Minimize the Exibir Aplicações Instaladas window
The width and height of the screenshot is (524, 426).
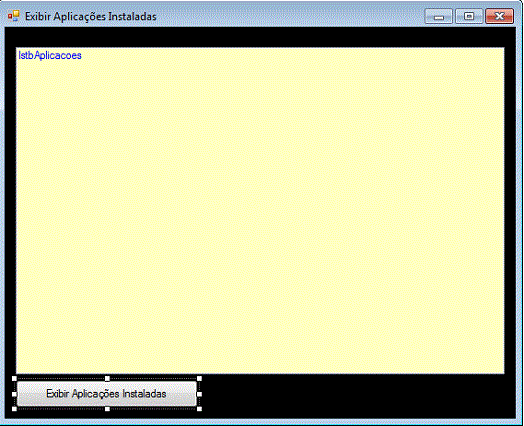point(438,16)
